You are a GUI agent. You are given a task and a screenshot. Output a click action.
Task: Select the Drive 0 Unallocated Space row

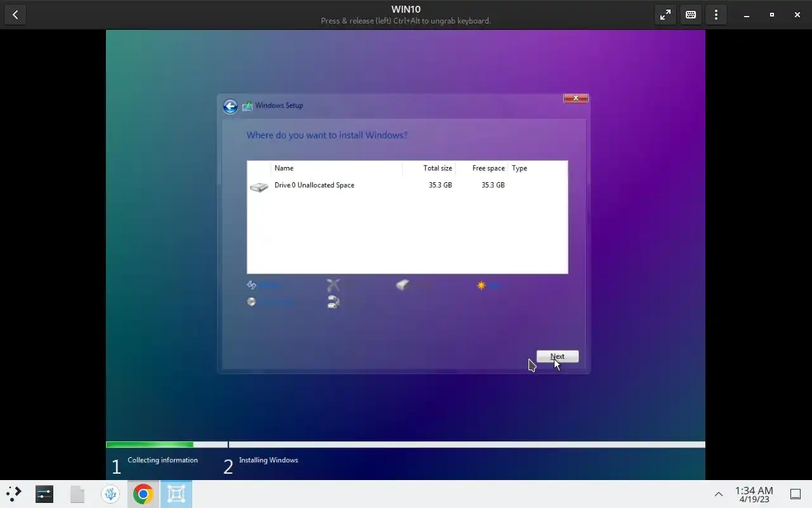407,185
